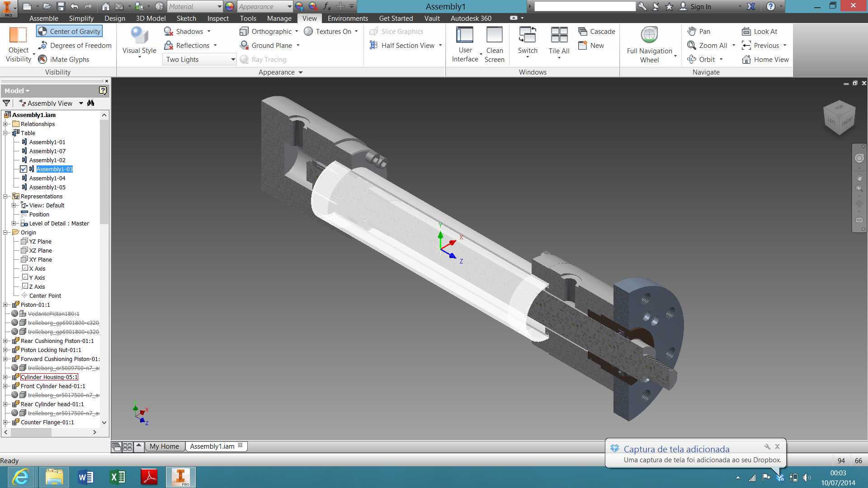Click the browser filter funnel icon

click(6, 103)
